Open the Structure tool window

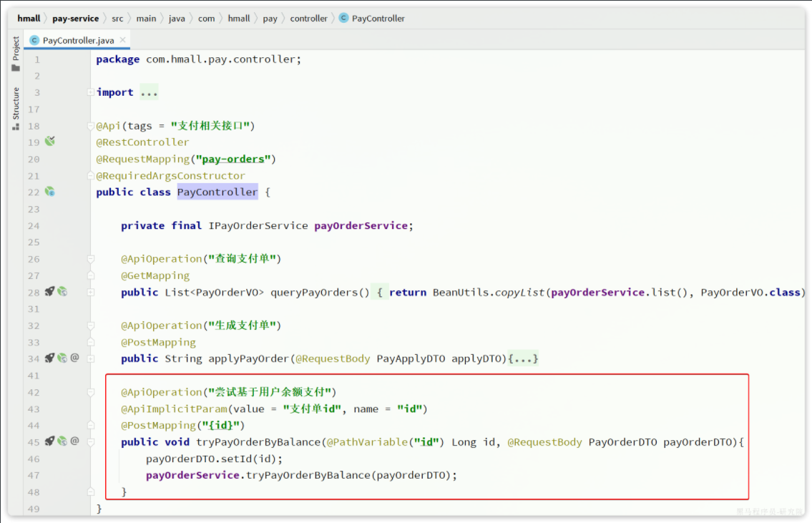16,108
